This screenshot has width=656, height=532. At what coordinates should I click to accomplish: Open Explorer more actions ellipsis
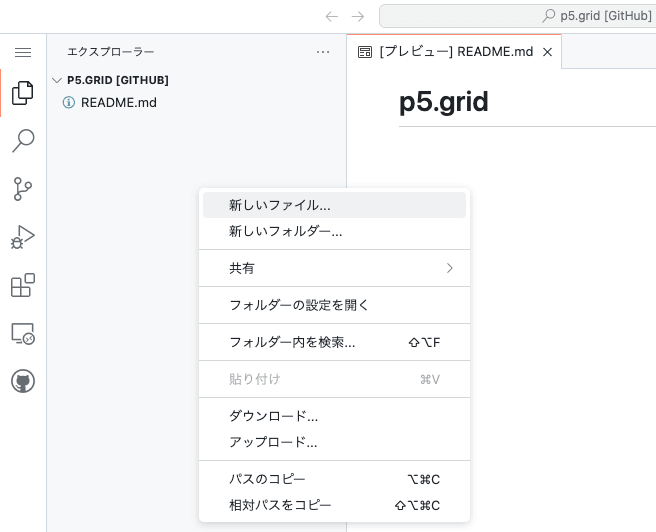click(322, 52)
